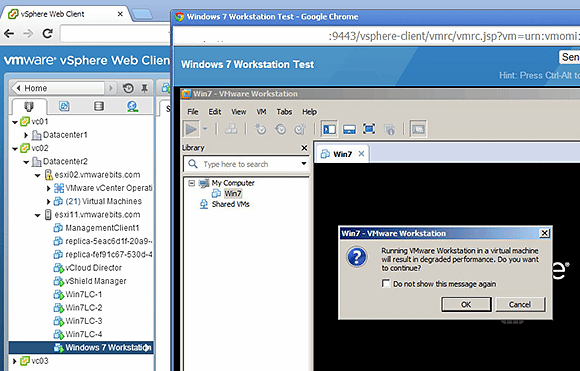Open the Edit menu in VMware Workstation
The height and width of the screenshot is (371, 580).
[x=215, y=112]
